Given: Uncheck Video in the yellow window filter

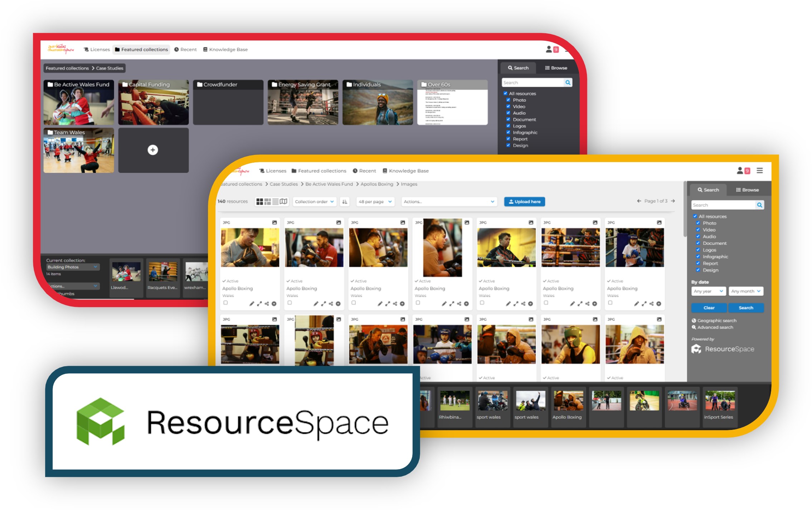Looking at the screenshot, I should (x=697, y=230).
